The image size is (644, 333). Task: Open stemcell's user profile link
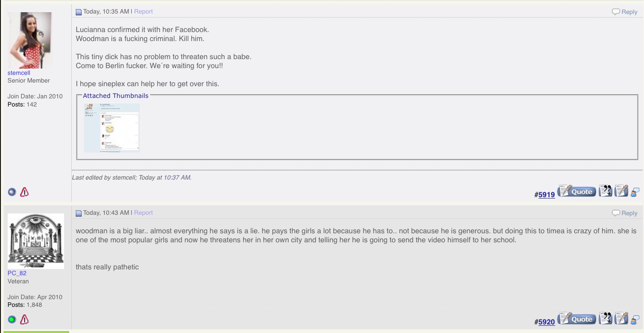(19, 73)
